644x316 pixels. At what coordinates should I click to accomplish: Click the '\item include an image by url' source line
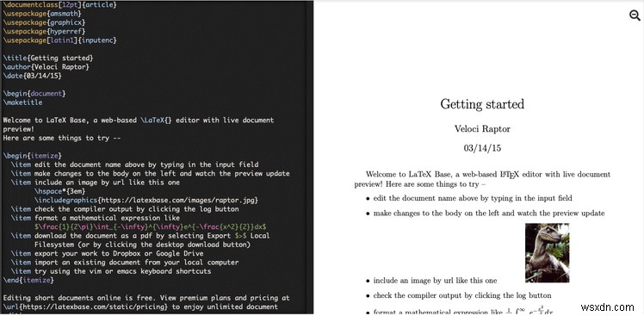pos(96,183)
